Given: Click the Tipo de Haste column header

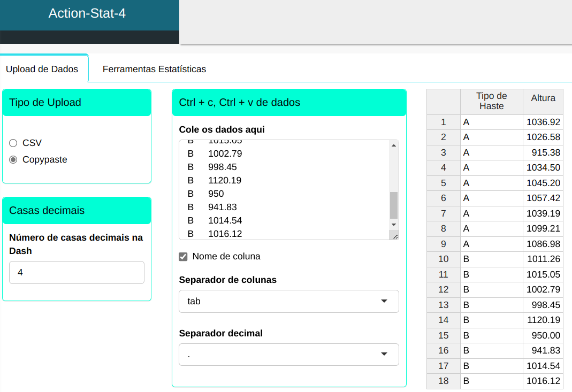Looking at the screenshot, I should click(491, 101).
